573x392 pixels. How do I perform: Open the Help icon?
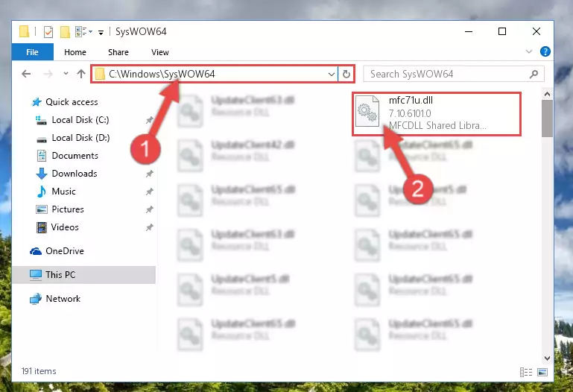click(545, 51)
